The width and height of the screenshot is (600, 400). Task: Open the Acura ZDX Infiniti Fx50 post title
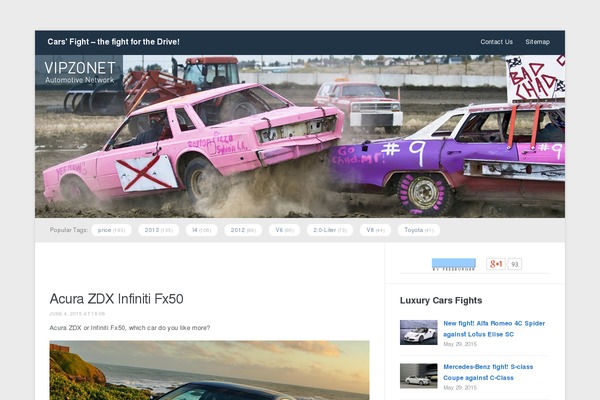116,299
